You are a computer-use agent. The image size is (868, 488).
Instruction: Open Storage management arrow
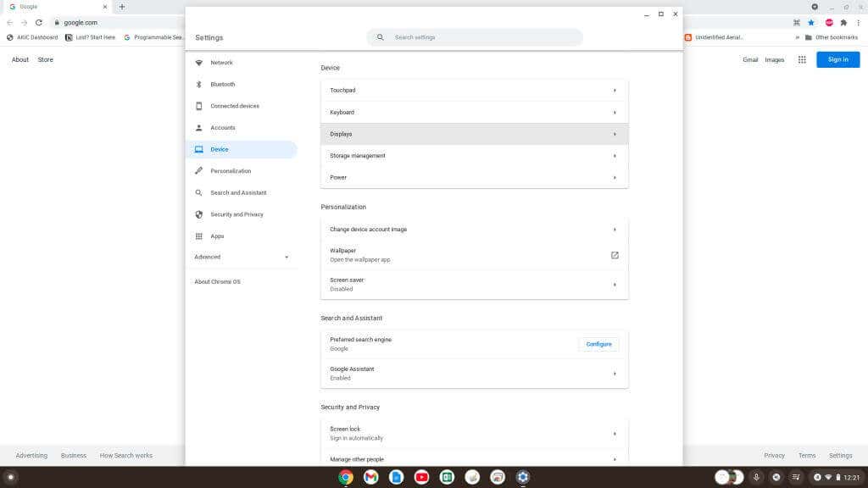[x=615, y=156]
